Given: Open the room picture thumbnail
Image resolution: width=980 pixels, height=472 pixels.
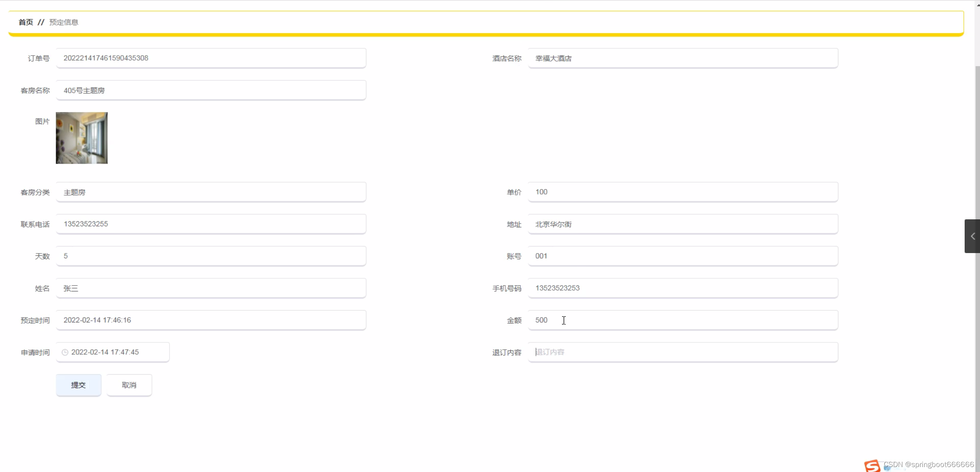Looking at the screenshot, I should 82,138.
